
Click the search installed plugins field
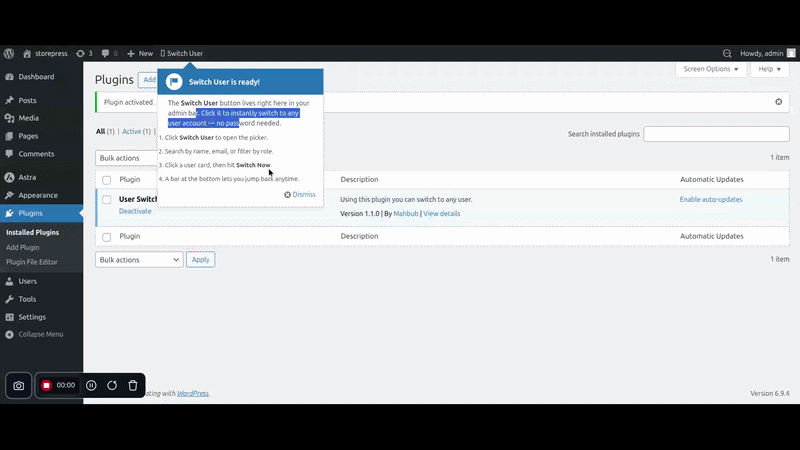point(716,134)
